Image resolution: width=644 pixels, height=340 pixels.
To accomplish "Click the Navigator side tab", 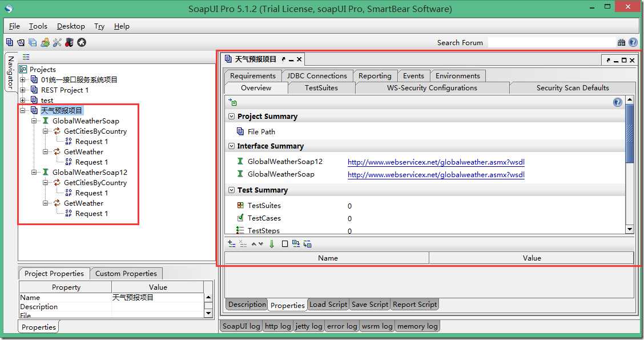I will pos(11,73).
